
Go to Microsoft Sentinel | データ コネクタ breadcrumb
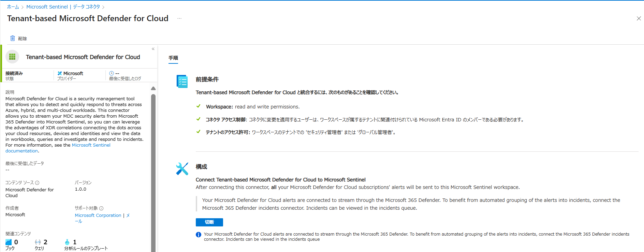(63, 7)
